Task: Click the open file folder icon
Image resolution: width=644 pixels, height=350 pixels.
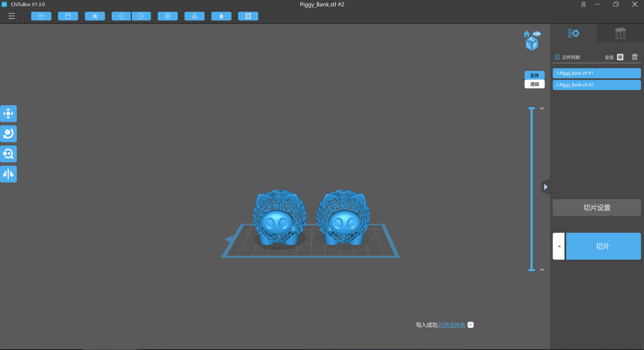Action: coord(41,16)
